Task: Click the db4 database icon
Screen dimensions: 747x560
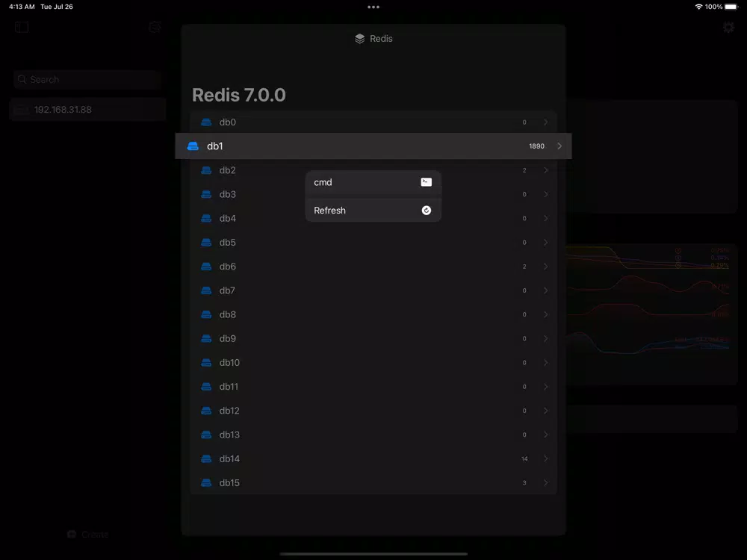Action: click(x=206, y=219)
